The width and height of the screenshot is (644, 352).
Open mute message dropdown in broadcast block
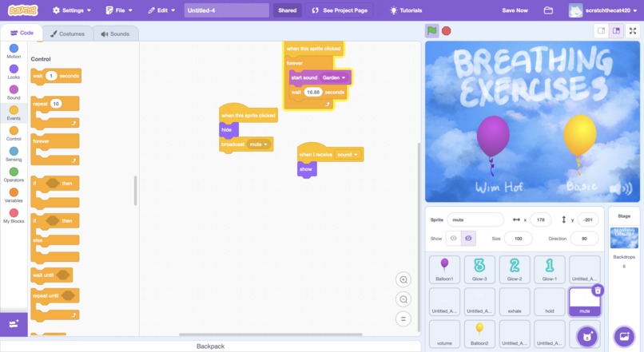(x=258, y=144)
